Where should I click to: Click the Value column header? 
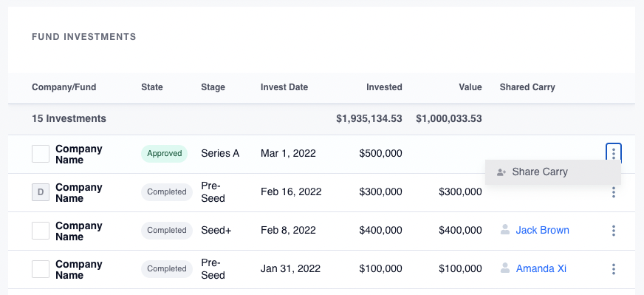470,87
